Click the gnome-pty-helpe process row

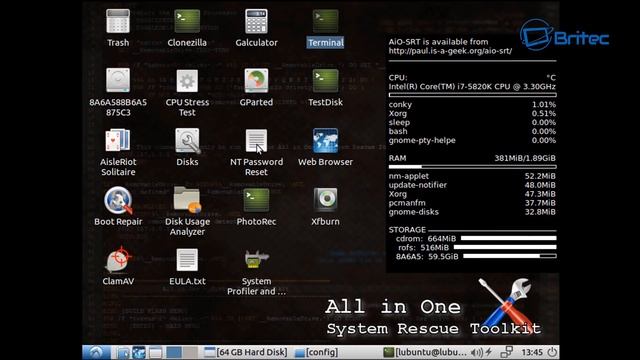coord(472,140)
